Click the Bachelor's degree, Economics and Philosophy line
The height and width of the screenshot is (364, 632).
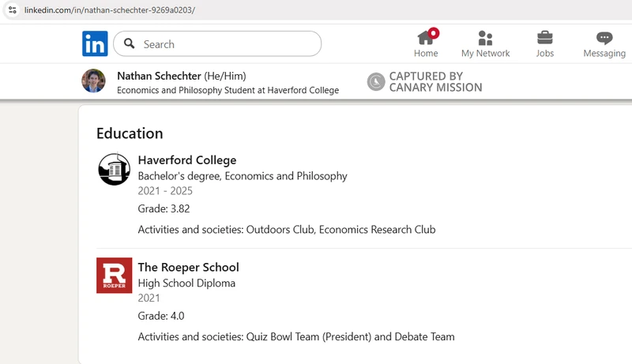(243, 176)
